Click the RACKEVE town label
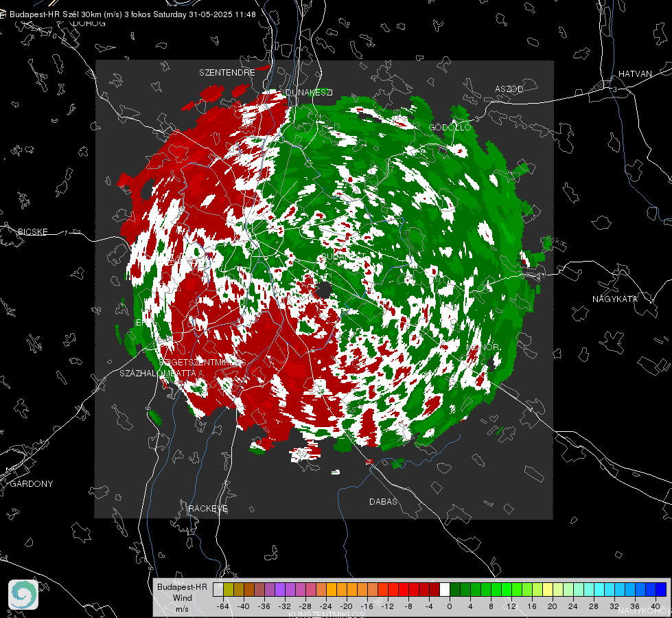 [208, 509]
